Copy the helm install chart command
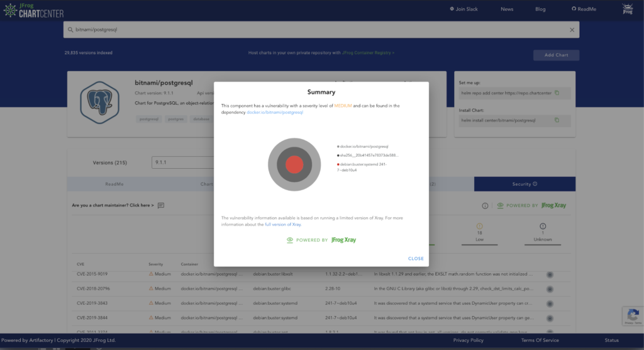 (557, 120)
